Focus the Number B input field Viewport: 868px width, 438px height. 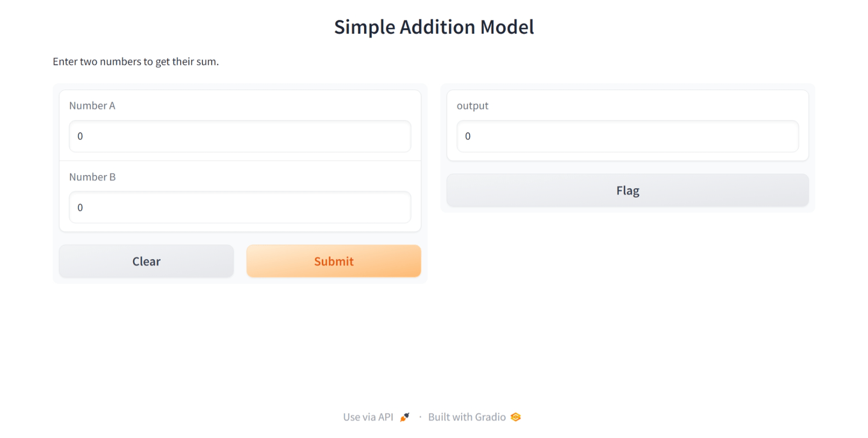240,208
